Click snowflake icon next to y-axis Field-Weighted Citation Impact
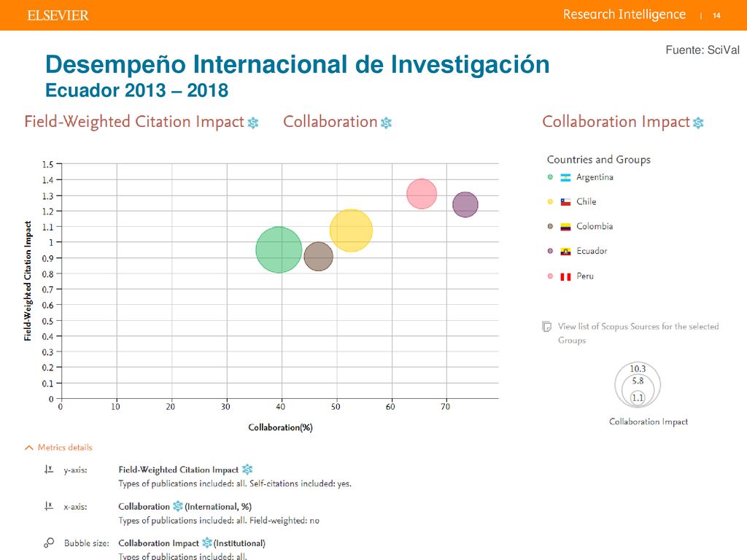 pyautogui.click(x=247, y=470)
